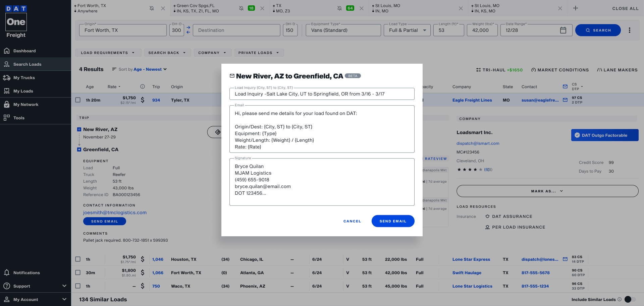644x306 pixels.
Task: Click the Signature text area
Action: coord(322,182)
